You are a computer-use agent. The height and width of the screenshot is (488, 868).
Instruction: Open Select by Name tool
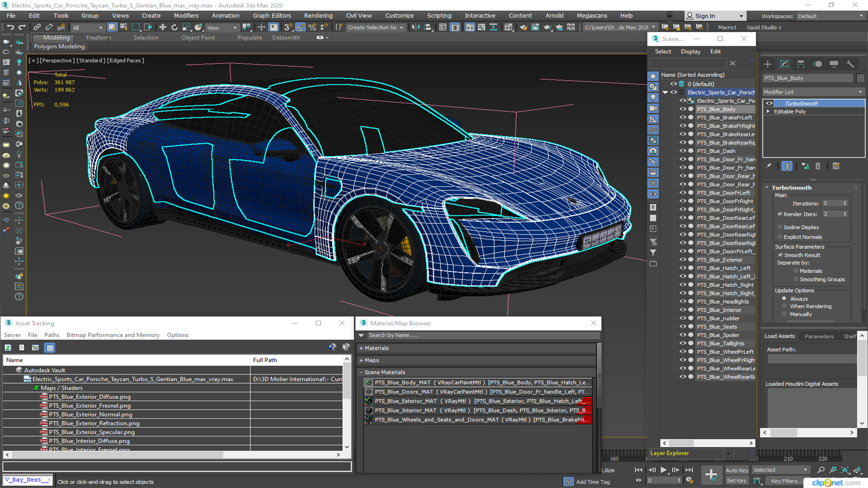tap(123, 28)
